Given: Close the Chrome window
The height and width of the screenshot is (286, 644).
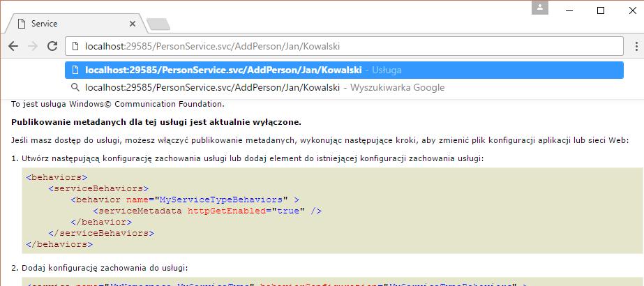Looking at the screenshot, I should coord(633,10).
